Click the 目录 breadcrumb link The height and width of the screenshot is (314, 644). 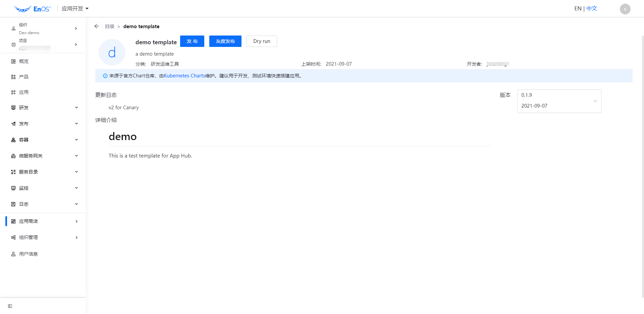(x=109, y=26)
